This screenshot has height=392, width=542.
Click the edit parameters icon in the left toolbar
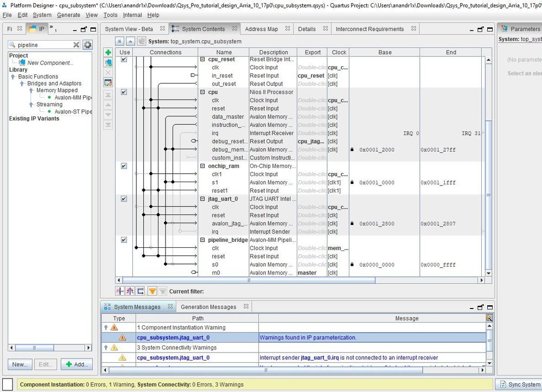108,82
